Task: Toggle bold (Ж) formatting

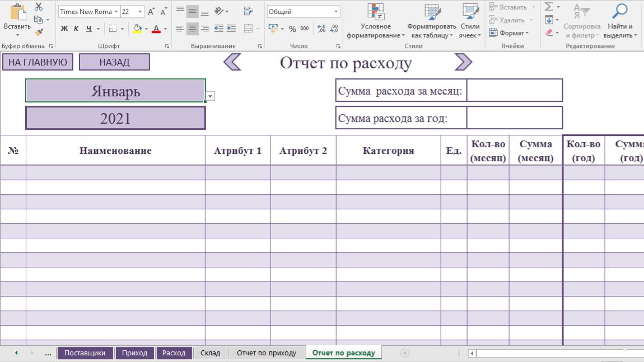Action: click(64, 29)
